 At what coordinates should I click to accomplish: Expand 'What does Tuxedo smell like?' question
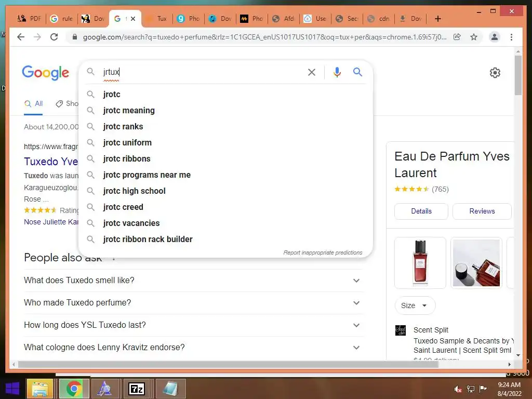pos(193,281)
